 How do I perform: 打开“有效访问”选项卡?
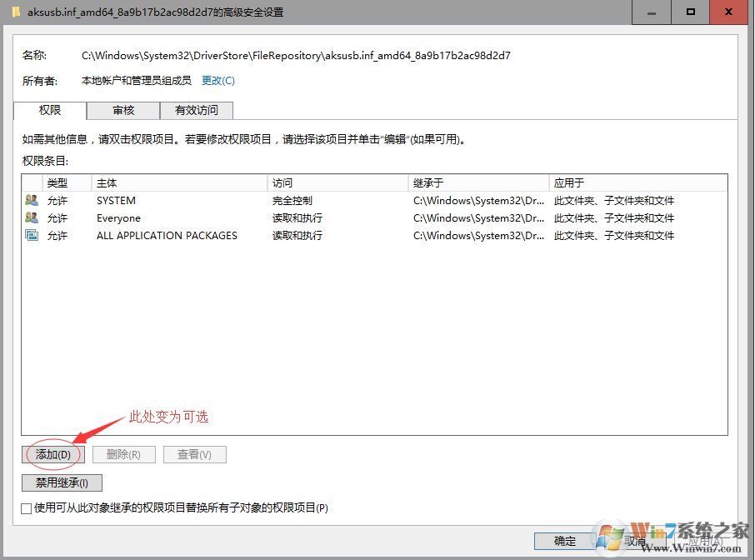click(197, 110)
